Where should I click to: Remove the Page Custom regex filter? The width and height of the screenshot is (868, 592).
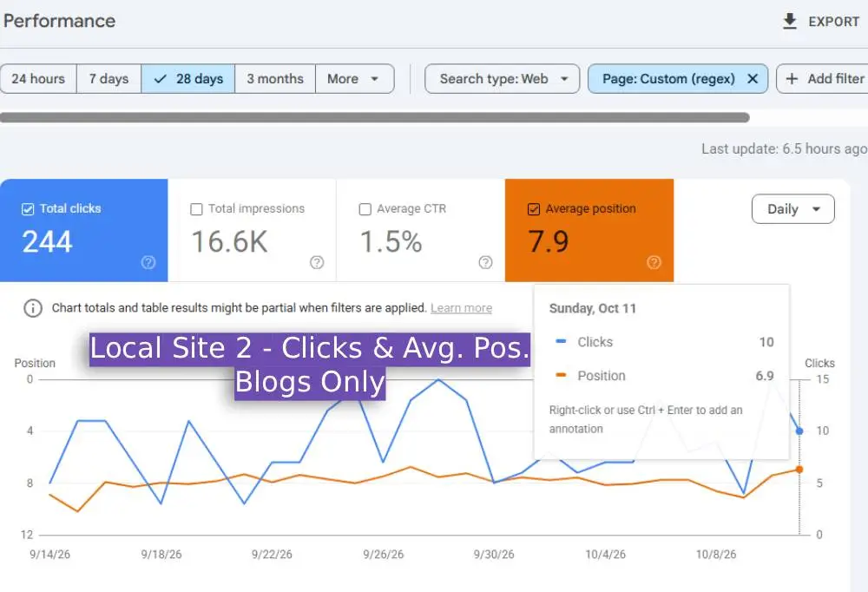[x=753, y=79]
